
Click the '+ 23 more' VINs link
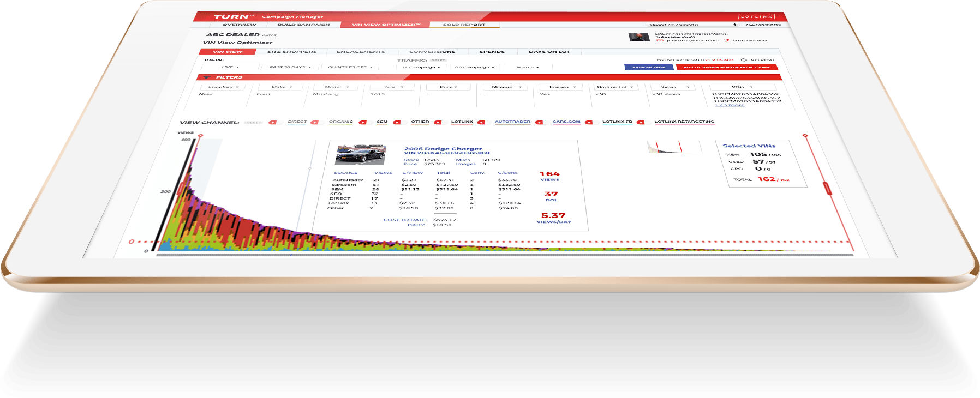click(730, 105)
